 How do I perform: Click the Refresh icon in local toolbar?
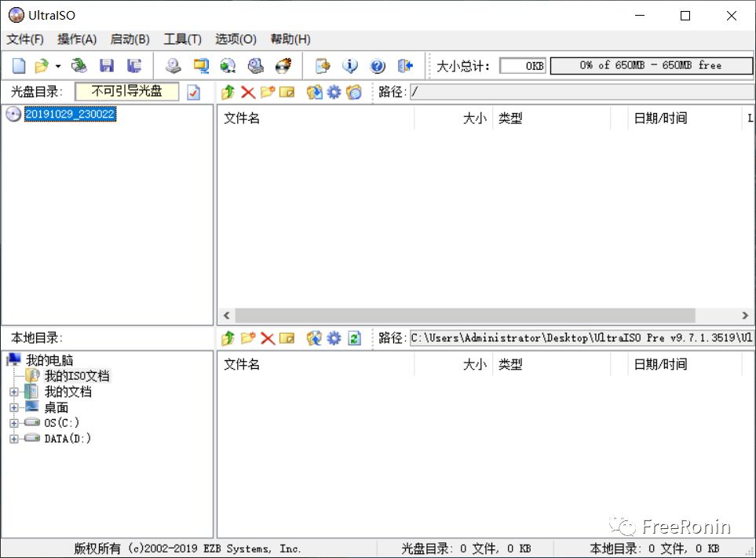coord(354,338)
